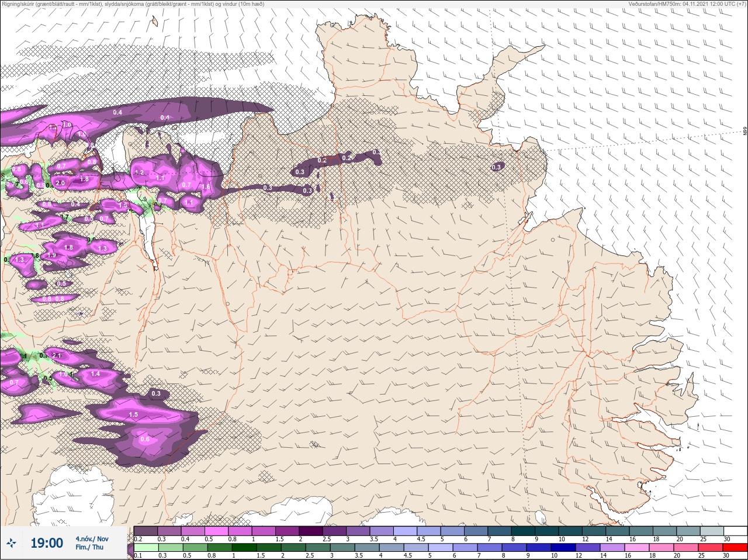The height and width of the screenshot is (560, 748).
Task: Select the weekday label Fim./ Thu
Action: (89, 547)
